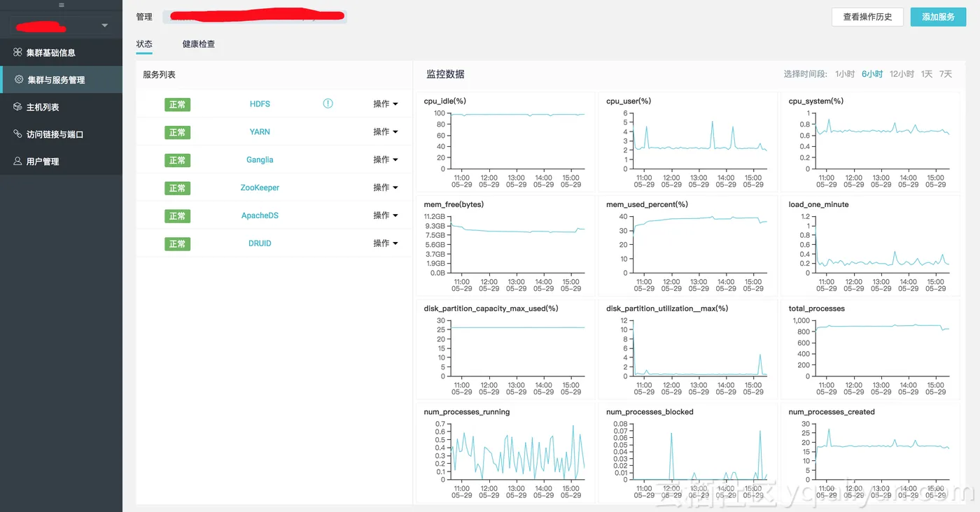Select the 状态 tab
Screen dimensions: 980x512
(144, 44)
